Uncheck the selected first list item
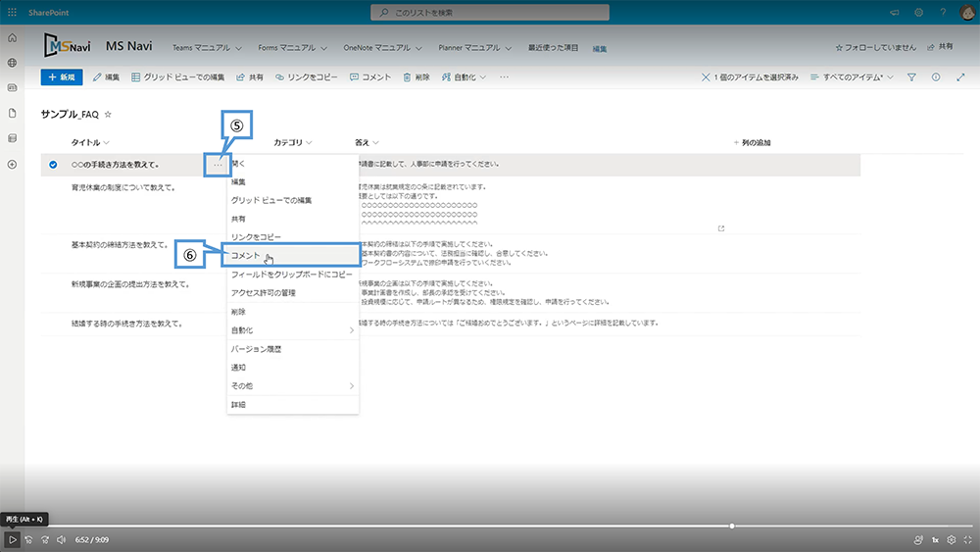Image resolution: width=980 pixels, height=552 pixels. coord(53,165)
